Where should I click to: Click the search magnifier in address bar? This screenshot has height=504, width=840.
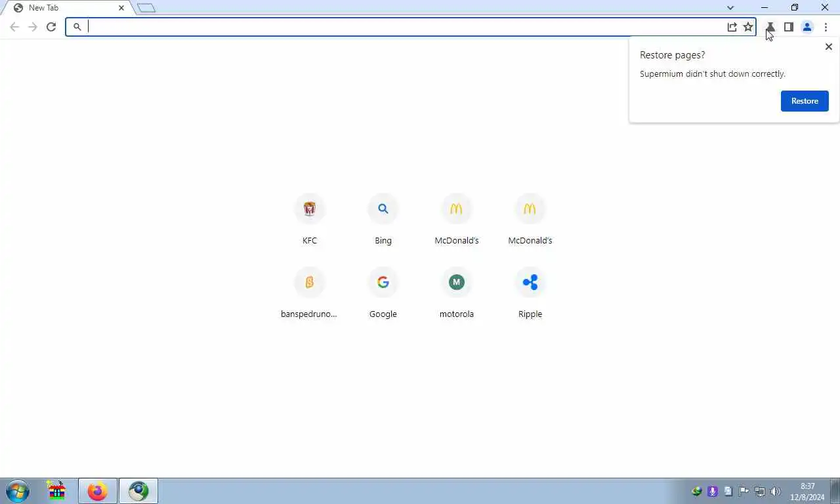77,27
